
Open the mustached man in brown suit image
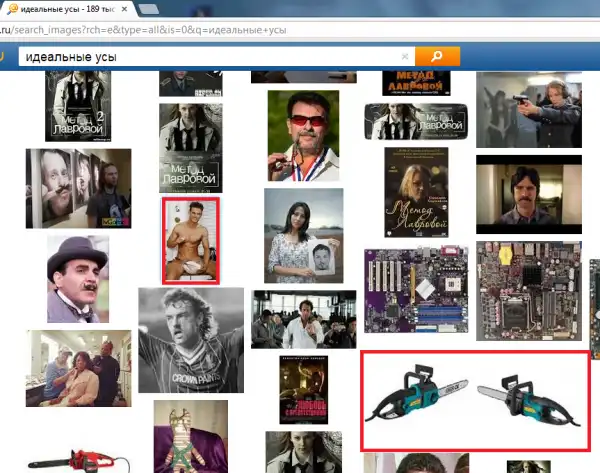point(528,194)
